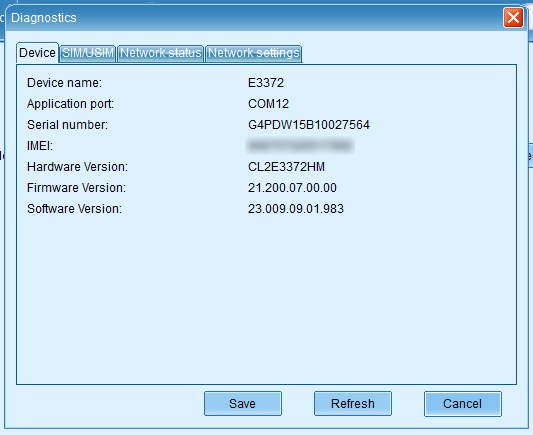Click the IMEI label
Image resolution: width=533 pixels, height=435 pixels.
[x=40, y=146]
